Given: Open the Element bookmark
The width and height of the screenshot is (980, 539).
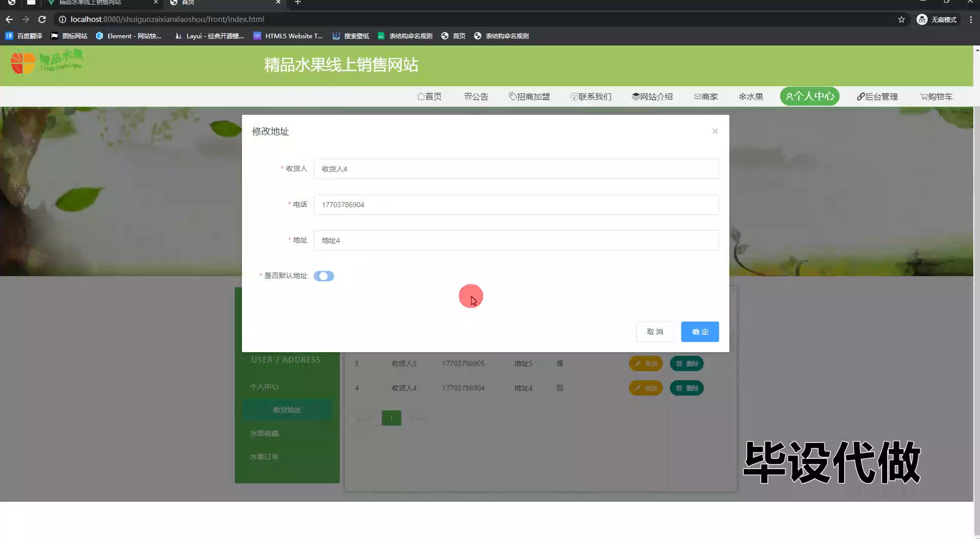Looking at the screenshot, I should point(129,36).
